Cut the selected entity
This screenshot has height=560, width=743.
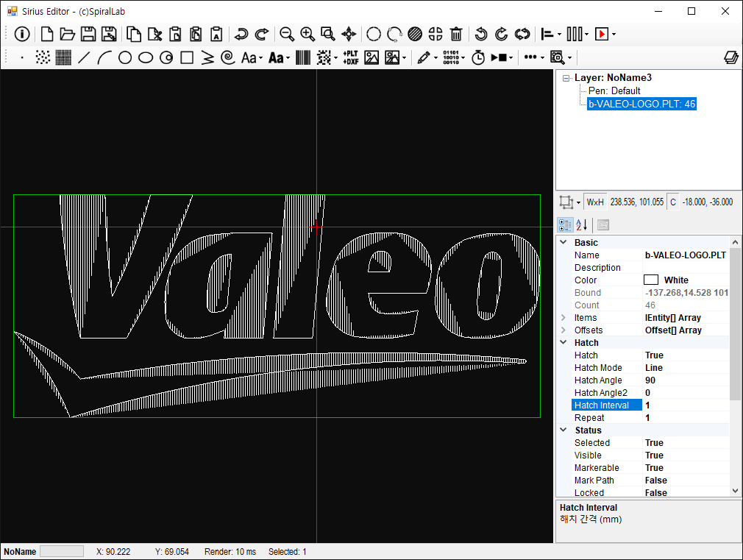pos(154,34)
